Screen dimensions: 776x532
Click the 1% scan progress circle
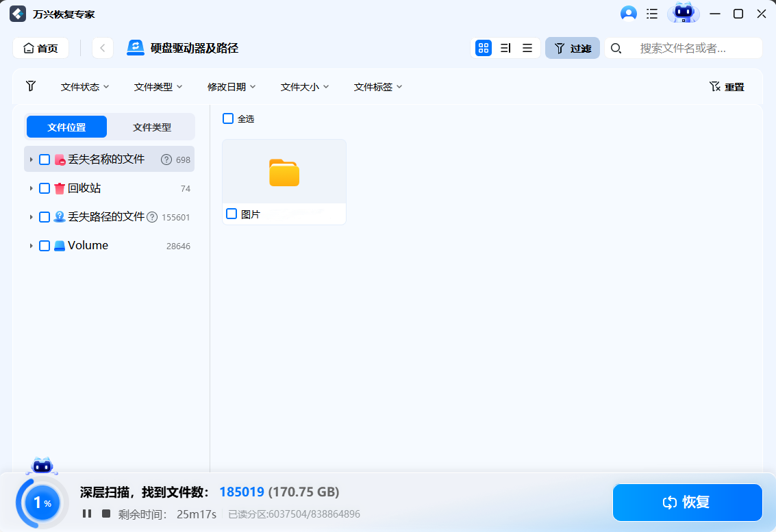coord(41,502)
